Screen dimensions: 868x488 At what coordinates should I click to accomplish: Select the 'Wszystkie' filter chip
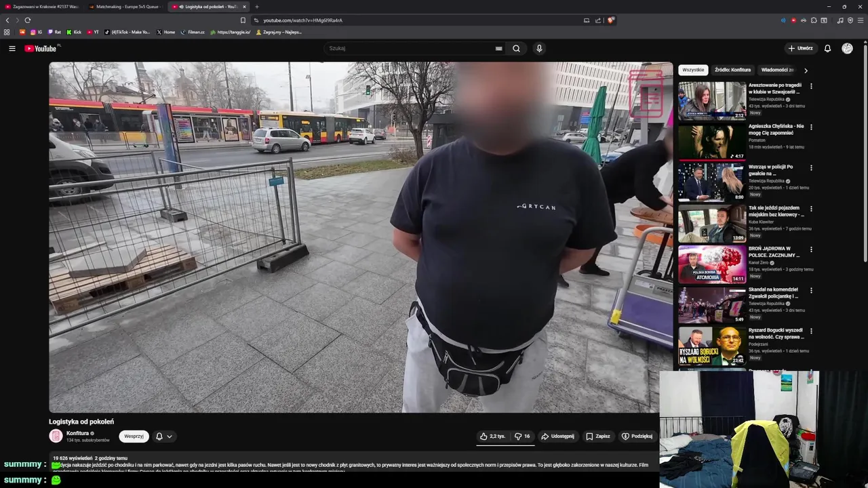[693, 70]
